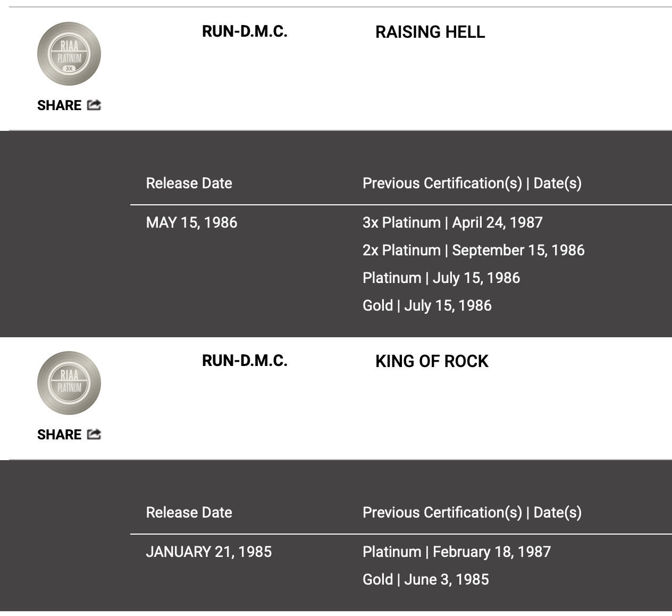Click the Platinum July 15, 1986 certification row
The height and width of the screenshot is (616, 672).
tap(441, 278)
